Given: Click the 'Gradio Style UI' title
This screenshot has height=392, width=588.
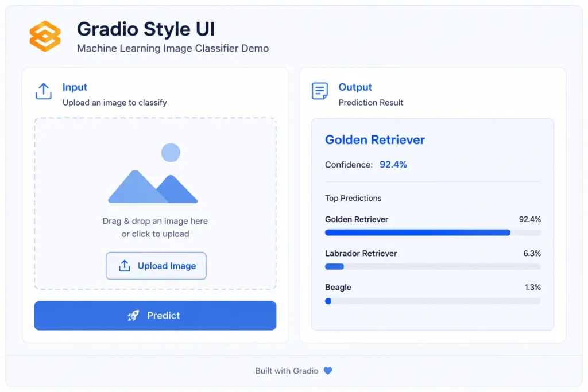Looking at the screenshot, I should pyautogui.click(x=146, y=29).
